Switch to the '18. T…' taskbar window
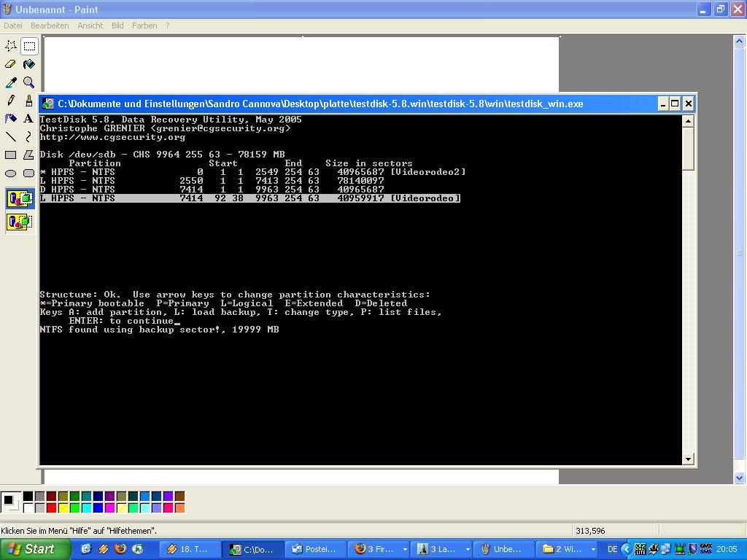 click(189, 550)
